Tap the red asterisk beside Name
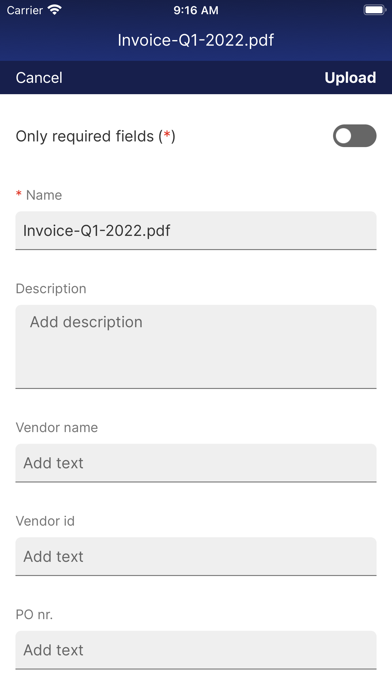 point(19,194)
